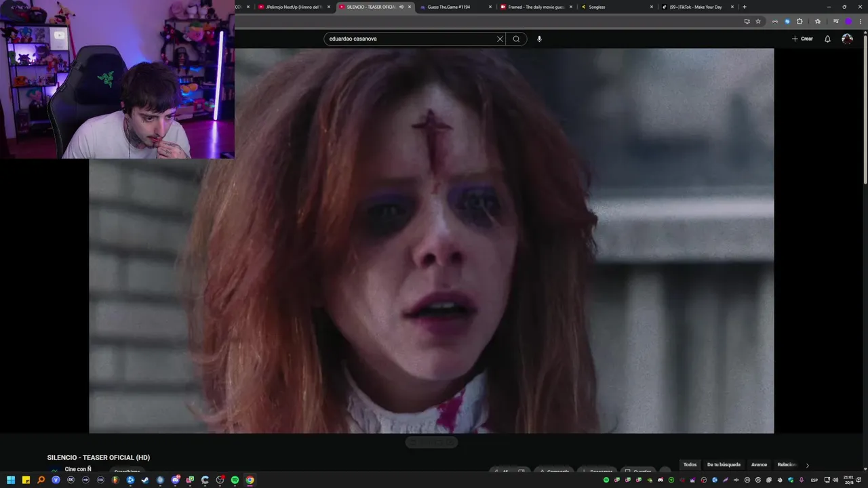Open Google Chrome from the taskbar
This screenshot has height=488, width=868.
click(x=250, y=480)
